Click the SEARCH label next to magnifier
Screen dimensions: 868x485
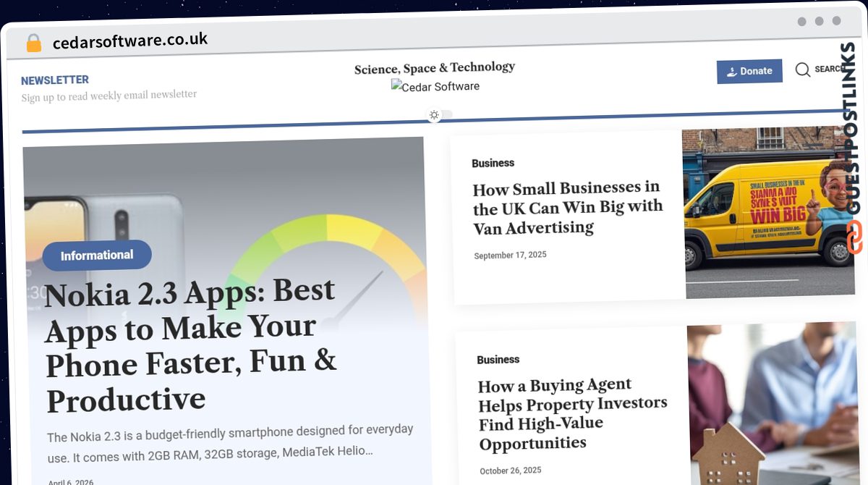[x=830, y=69]
